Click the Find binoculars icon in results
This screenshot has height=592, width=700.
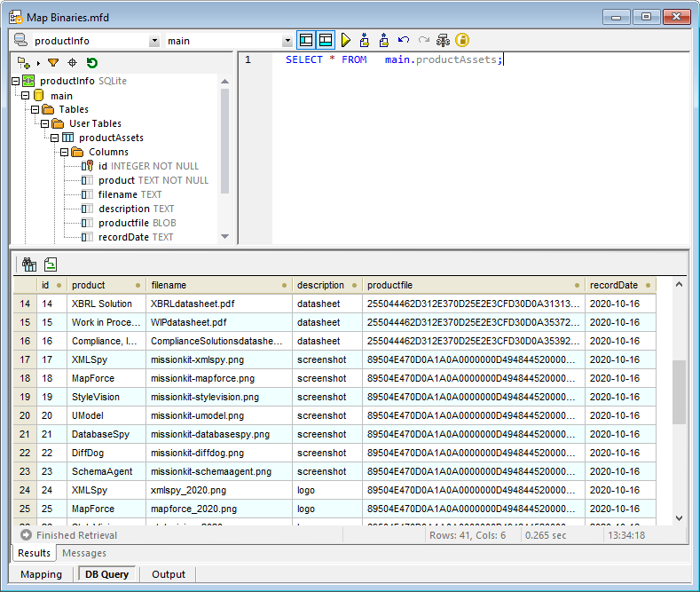29,264
